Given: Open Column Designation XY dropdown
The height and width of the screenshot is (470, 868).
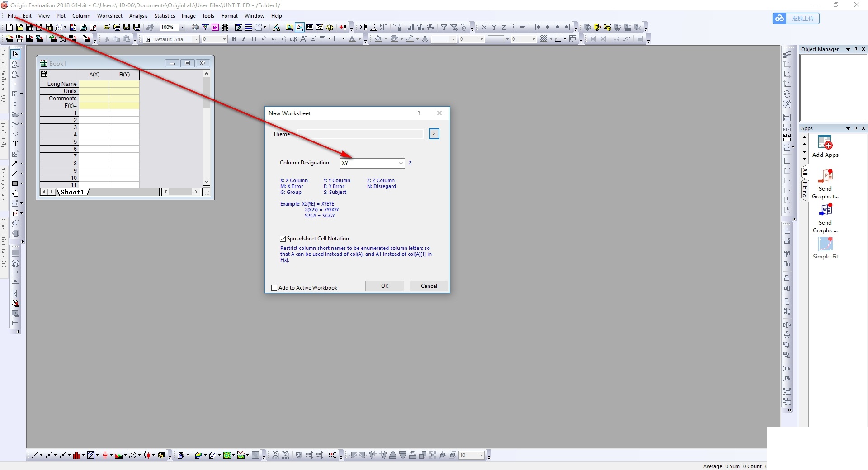Looking at the screenshot, I should pyautogui.click(x=401, y=163).
